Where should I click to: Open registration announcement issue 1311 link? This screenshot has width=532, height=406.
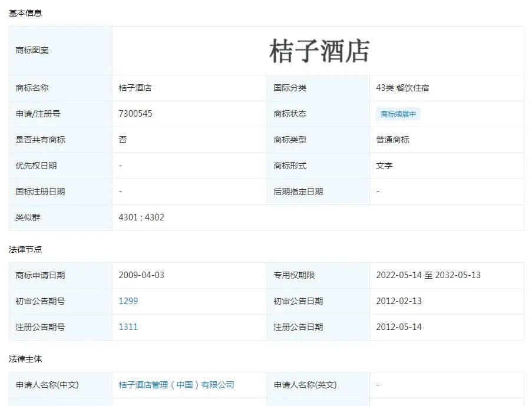pos(128,327)
